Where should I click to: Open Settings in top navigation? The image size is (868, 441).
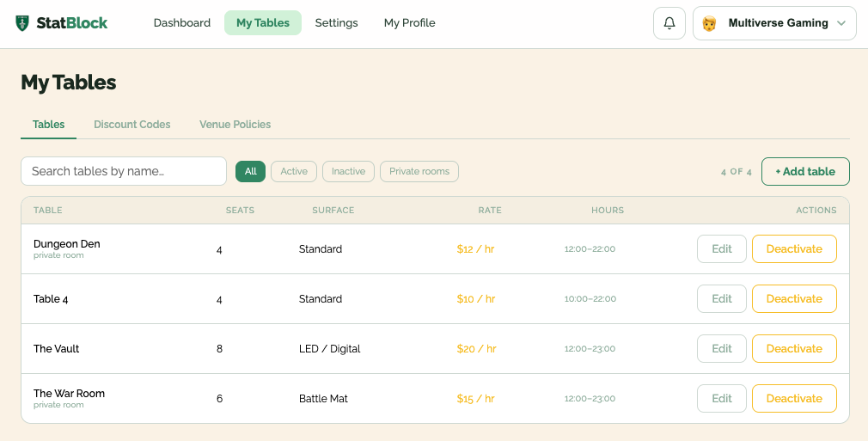337,22
